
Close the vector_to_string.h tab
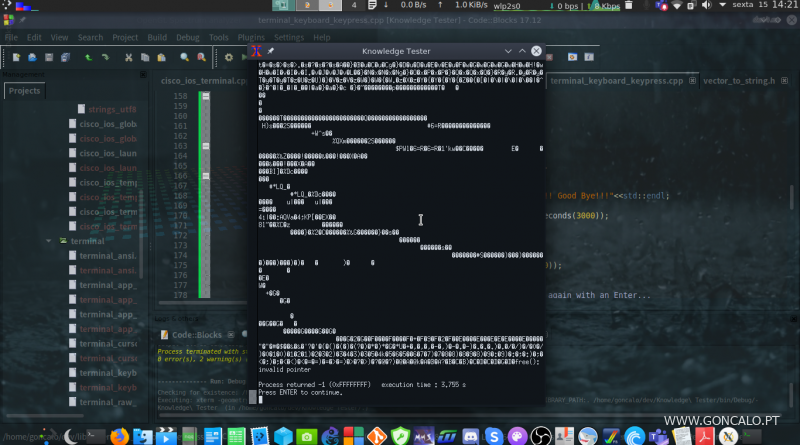784,81
